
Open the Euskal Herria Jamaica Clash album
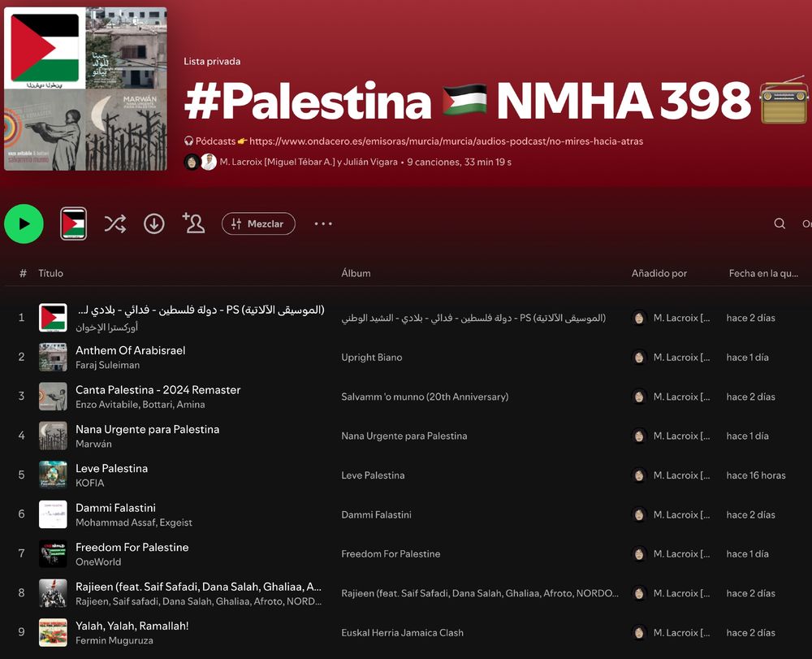coord(403,633)
